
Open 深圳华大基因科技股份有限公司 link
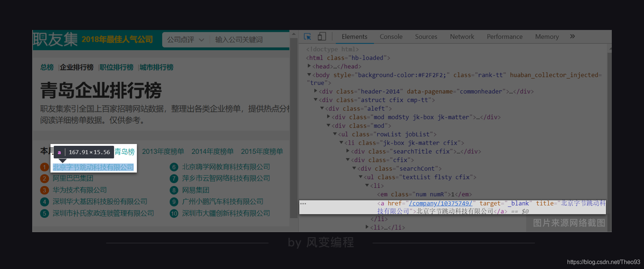coord(100,201)
